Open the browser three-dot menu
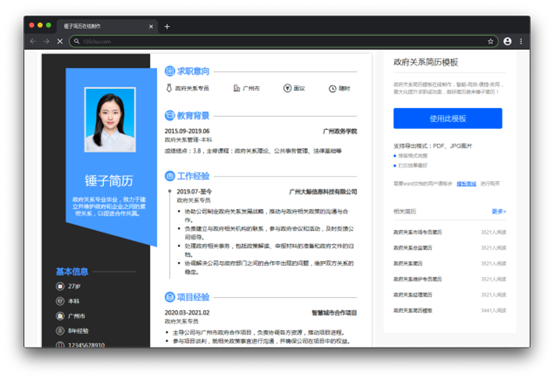554x379 pixels. point(521,41)
